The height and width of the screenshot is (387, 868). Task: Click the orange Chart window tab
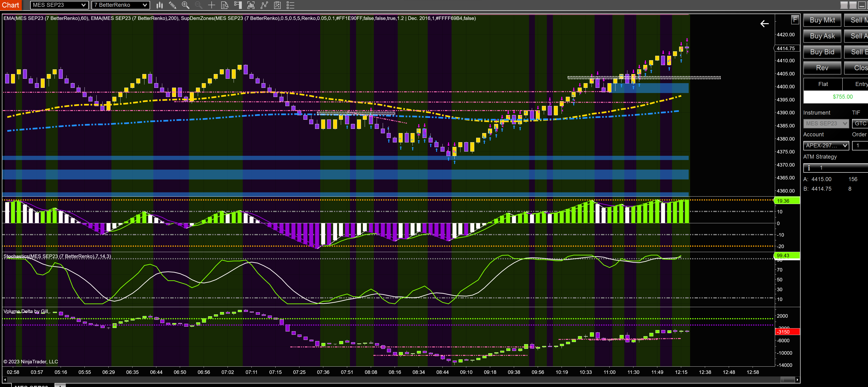click(x=11, y=5)
